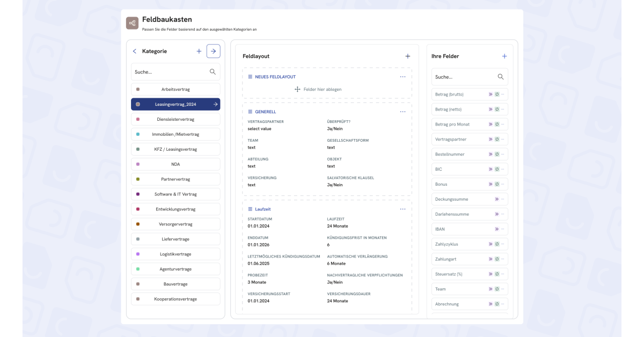This screenshot has height=337, width=644.
Task: Click the color swatch on Bauvertrage
Action: (138, 284)
